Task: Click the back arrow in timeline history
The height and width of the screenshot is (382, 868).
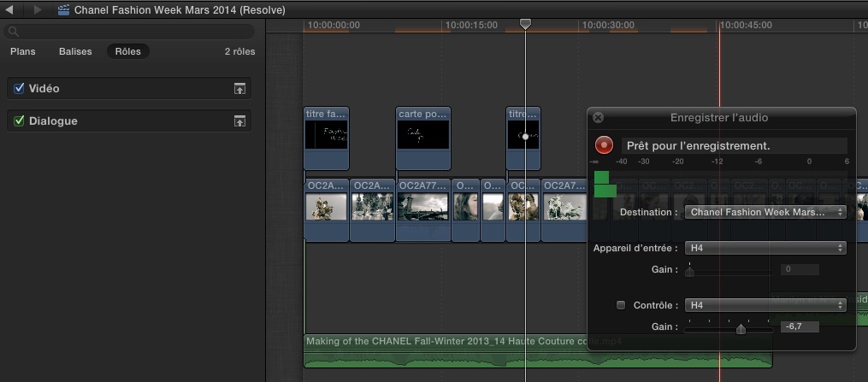Action: [9, 10]
